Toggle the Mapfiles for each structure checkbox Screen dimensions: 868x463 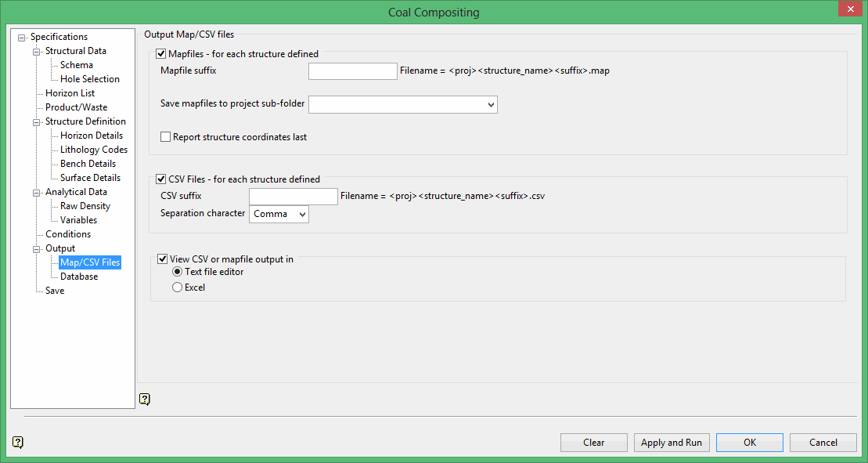pos(162,54)
